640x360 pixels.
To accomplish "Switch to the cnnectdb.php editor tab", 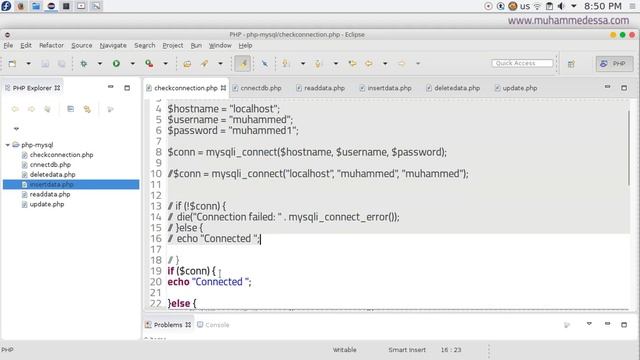I will [x=258, y=88].
